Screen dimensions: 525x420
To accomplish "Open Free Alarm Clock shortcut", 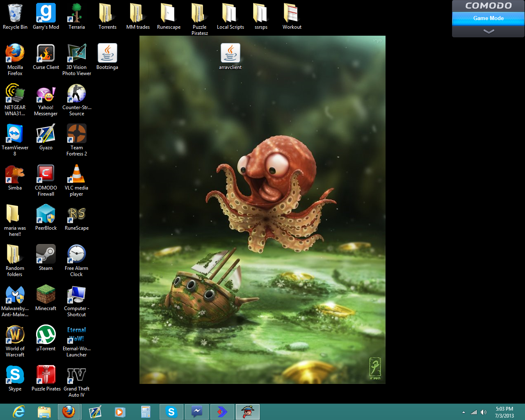I will click(x=77, y=260).
